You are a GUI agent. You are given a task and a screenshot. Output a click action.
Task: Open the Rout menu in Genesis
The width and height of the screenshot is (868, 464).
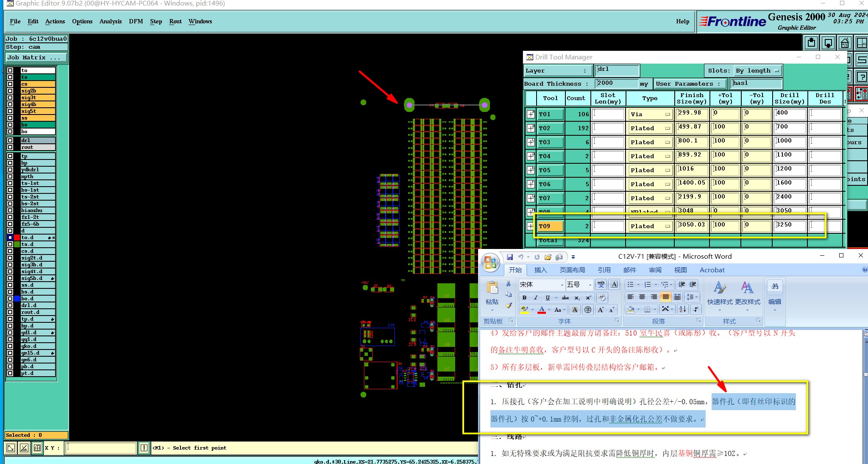(175, 21)
